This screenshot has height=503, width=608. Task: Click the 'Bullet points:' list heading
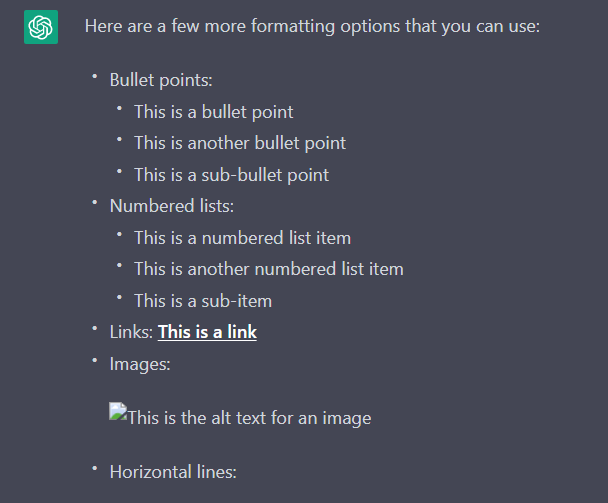click(161, 80)
